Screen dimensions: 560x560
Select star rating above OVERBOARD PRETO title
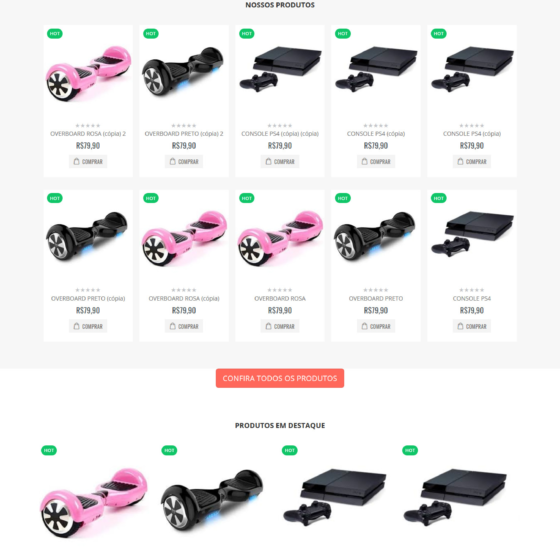point(376,290)
